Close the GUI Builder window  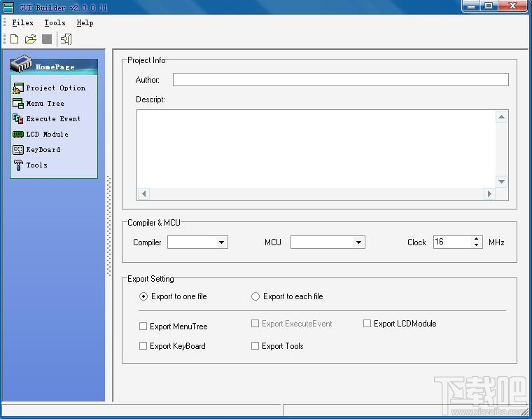point(513,6)
